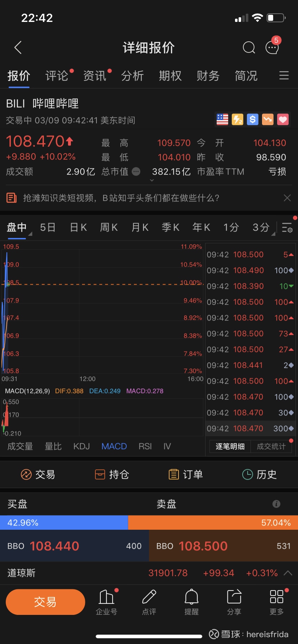Switch to 成交统计 trade statistics

tap(271, 446)
